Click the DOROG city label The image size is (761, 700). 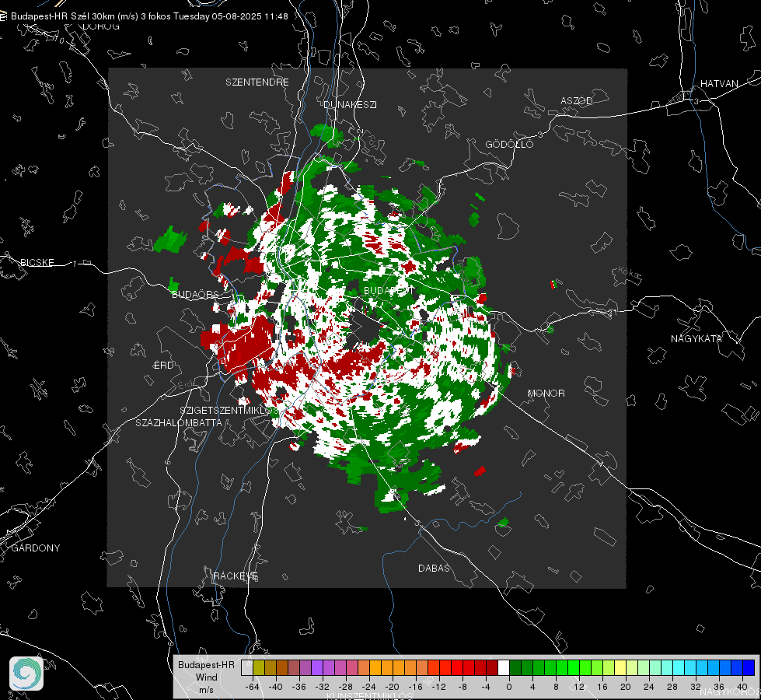[101, 26]
